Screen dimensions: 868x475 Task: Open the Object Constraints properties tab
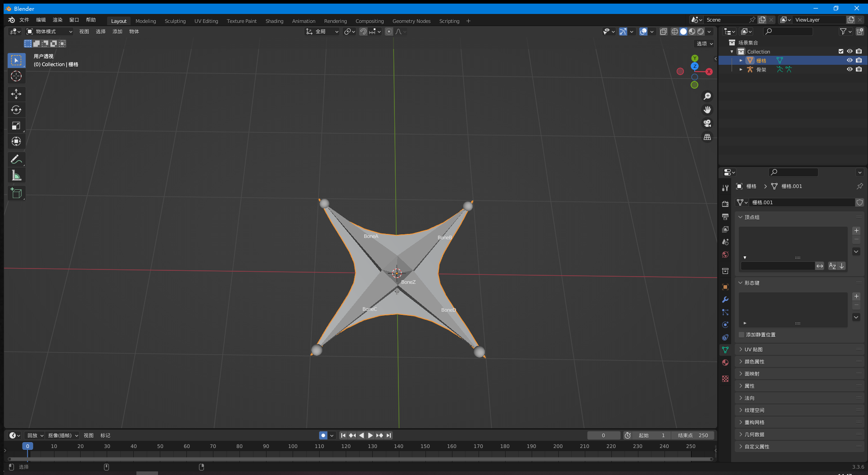tap(725, 337)
